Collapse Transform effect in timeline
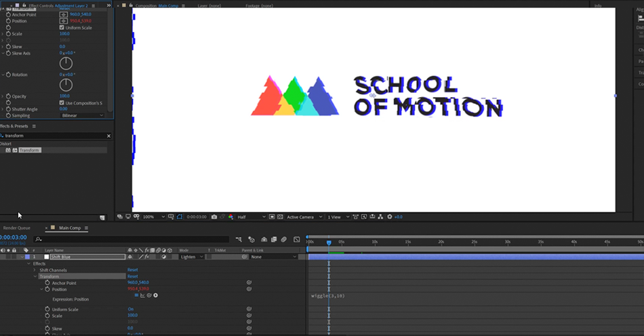 click(35, 277)
